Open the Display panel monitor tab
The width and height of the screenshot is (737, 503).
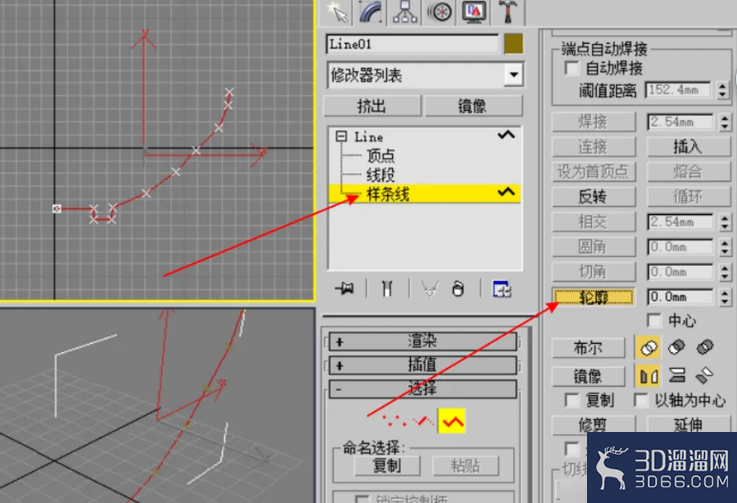[x=473, y=12]
